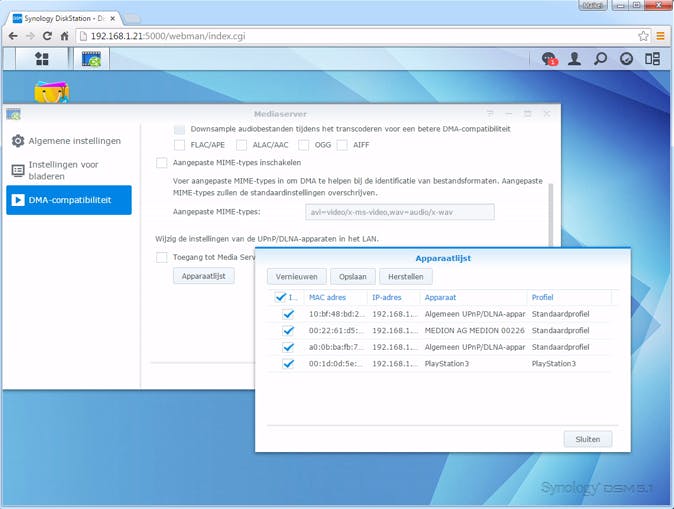
Task: Click the Aangepaste MIME-types text field
Action: (x=399, y=212)
